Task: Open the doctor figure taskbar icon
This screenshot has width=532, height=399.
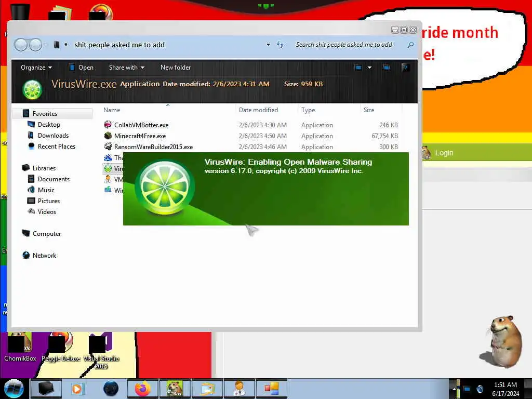Action: tap(239, 389)
